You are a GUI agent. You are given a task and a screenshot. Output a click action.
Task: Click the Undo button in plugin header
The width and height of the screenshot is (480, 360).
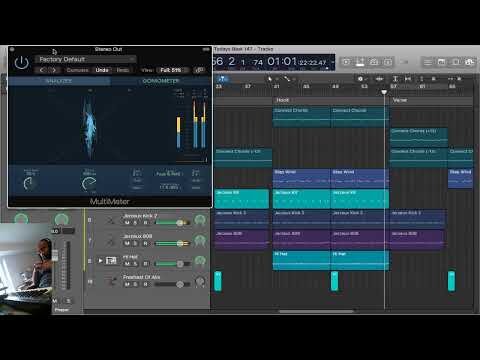[102, 70]
